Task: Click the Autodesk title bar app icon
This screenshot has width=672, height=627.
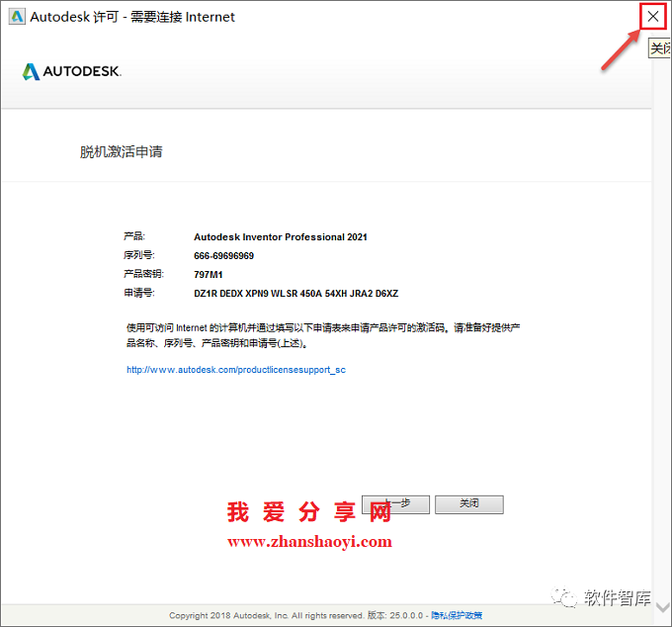Action: [x=17, y=17]
